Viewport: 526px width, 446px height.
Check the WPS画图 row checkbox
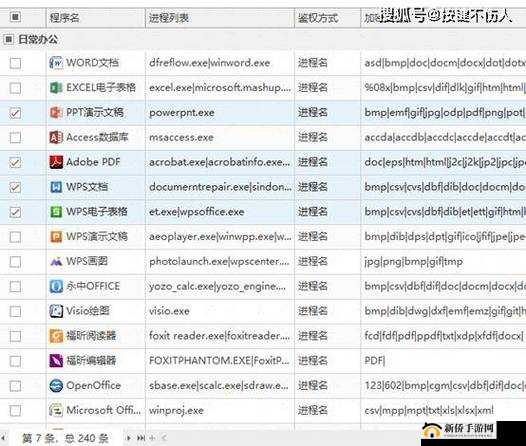pyautogui.click(x=15, y=262)
